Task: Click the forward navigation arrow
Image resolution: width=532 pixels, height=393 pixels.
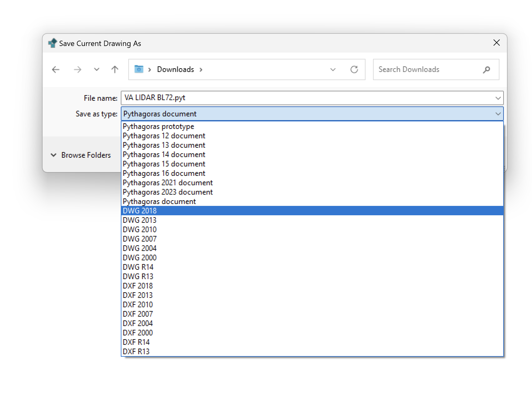Action: point(77,69)
